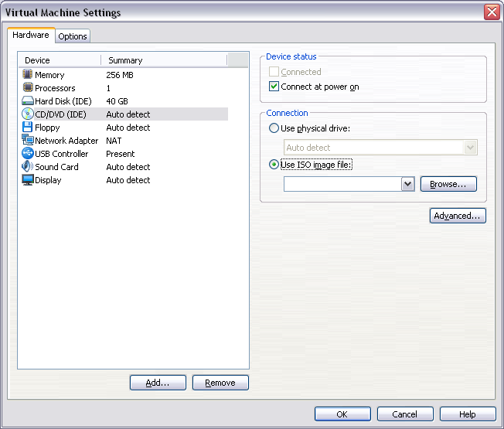Toggle the Connected checkbox

[x=274, y=71]
